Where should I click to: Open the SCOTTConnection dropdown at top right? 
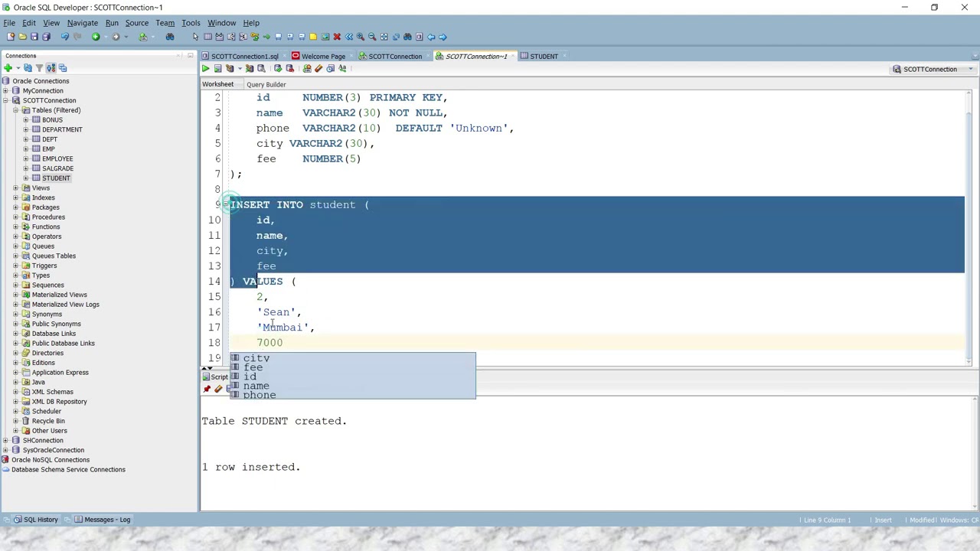(971, 69)
